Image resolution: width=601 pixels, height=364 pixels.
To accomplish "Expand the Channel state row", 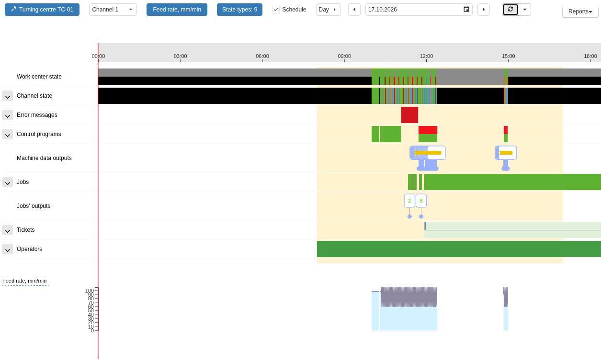I will pos(8,96).
